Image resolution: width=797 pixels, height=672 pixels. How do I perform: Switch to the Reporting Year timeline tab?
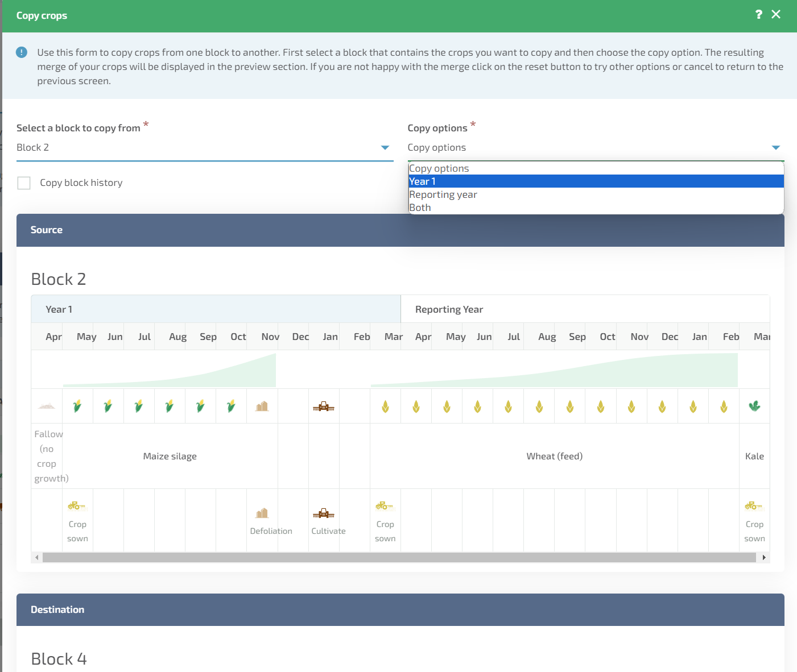coord(585,309)
